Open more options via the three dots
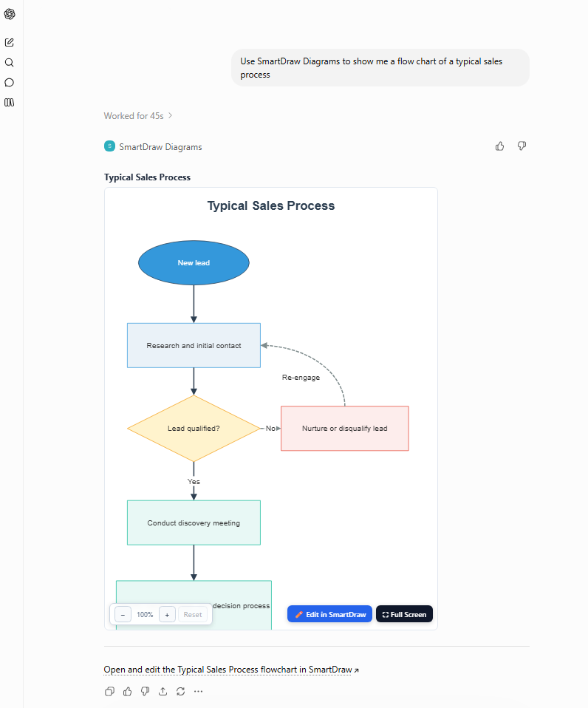588x708 pixels. (198, 691)
